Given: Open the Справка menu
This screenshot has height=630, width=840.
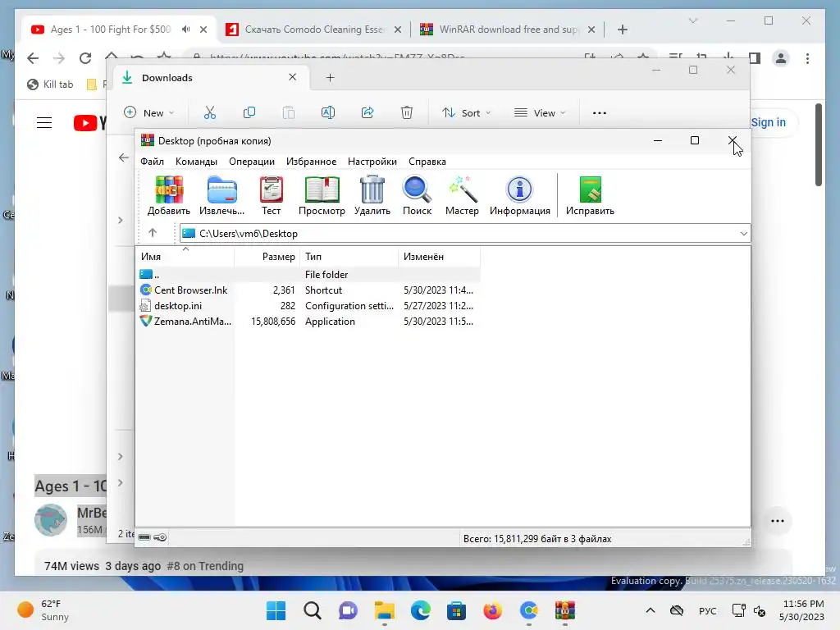Looking at the screenshot, I should 427,162.
